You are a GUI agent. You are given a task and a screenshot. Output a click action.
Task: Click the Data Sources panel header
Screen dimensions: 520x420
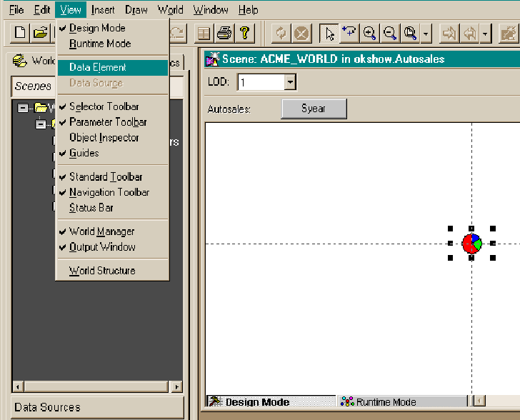pos(47,407)
